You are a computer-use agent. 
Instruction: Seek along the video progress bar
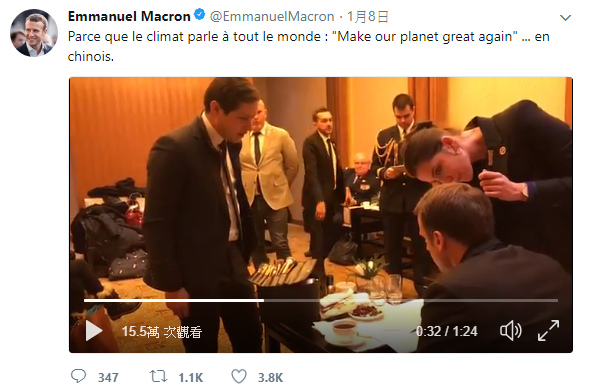pyautogui.click(x=321, y=300)
